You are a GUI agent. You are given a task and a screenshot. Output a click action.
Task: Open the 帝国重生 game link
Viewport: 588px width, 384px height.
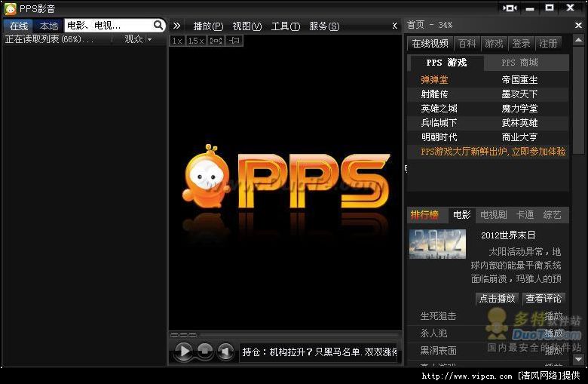(x=519, y=79)
